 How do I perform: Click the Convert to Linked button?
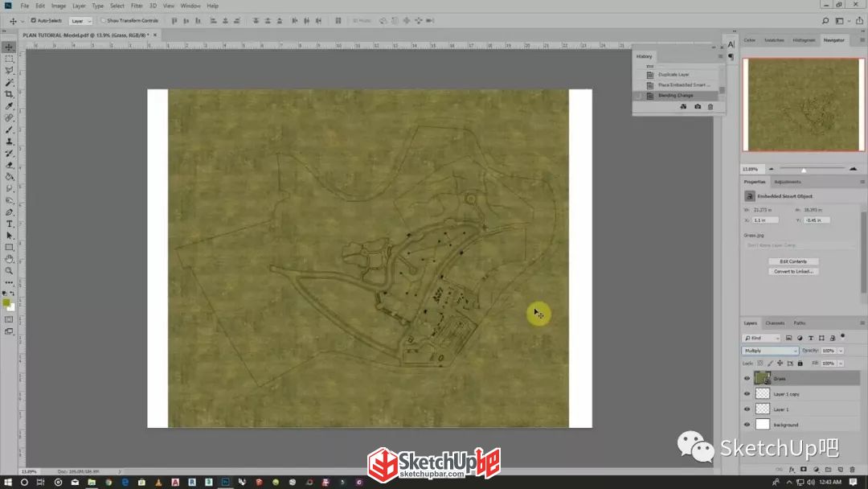pos(793,271)
